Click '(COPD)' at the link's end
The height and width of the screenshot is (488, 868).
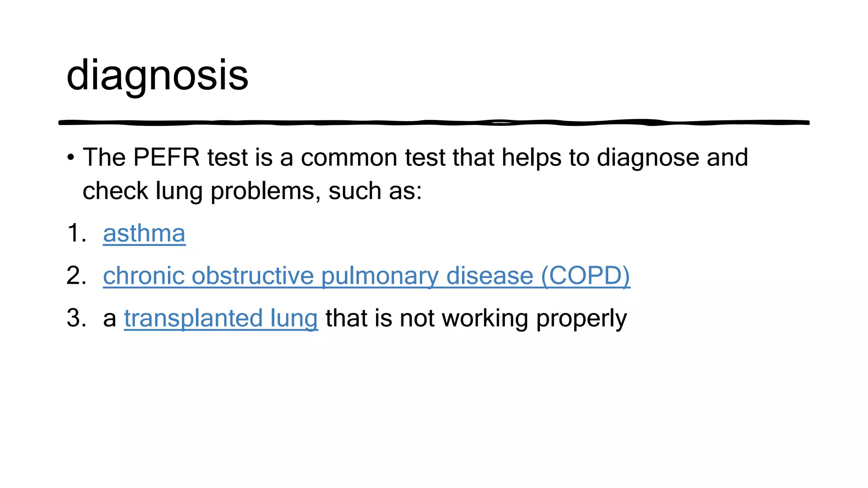586,276
